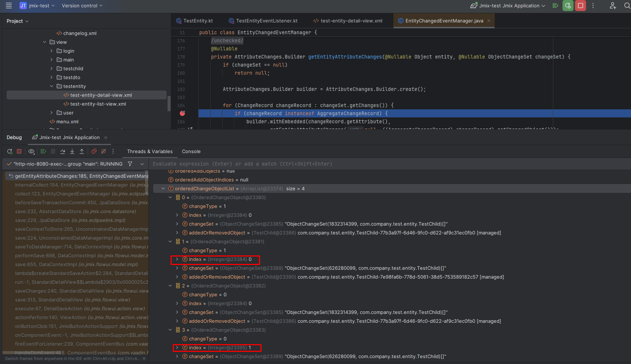Open the Code With Me add-user icon
The width and height of the screenshot is (631, 364).
point(613,6)
